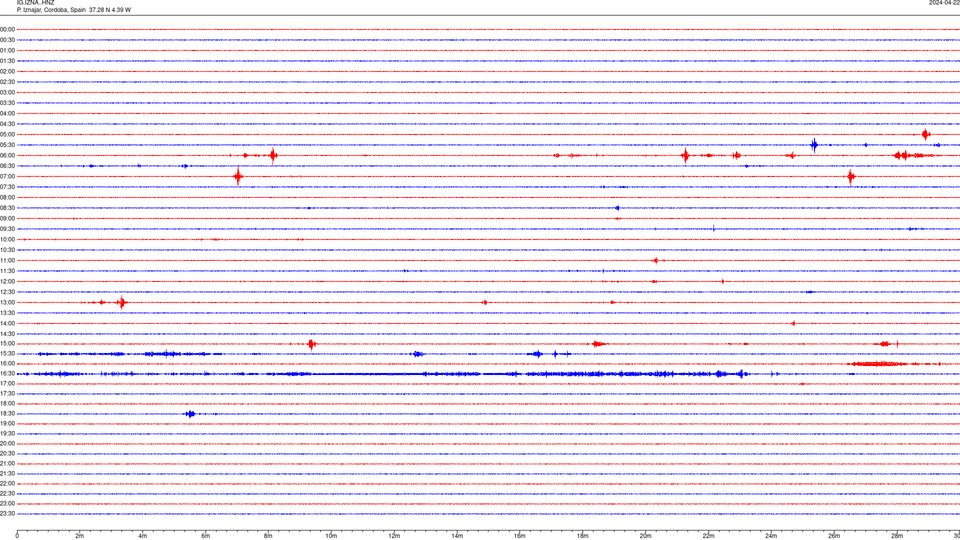The height and width of the screenshot is (540, 960).
Task: Select the 11:00 trace time label
Action: 7,260
